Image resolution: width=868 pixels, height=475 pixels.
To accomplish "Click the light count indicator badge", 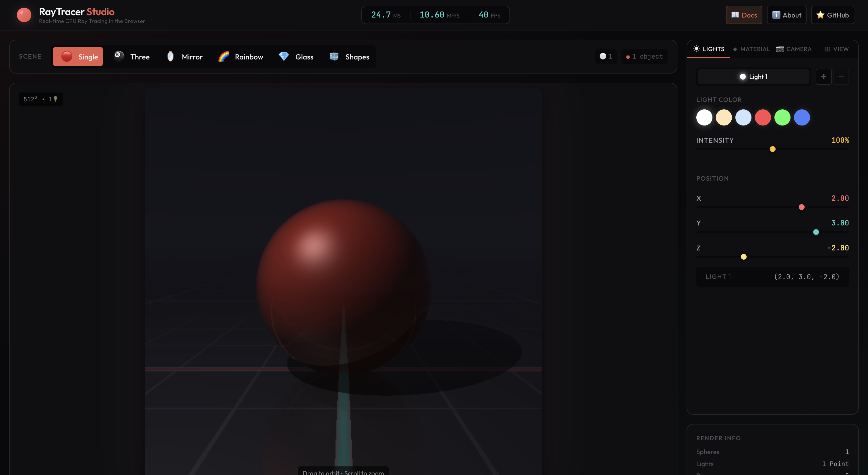I will click(606, 56).
